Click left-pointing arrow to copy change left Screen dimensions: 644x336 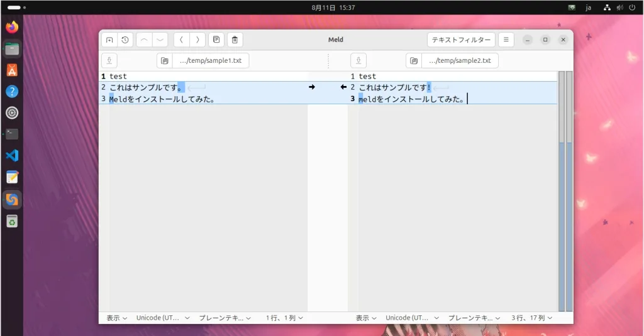pos(343,87)
